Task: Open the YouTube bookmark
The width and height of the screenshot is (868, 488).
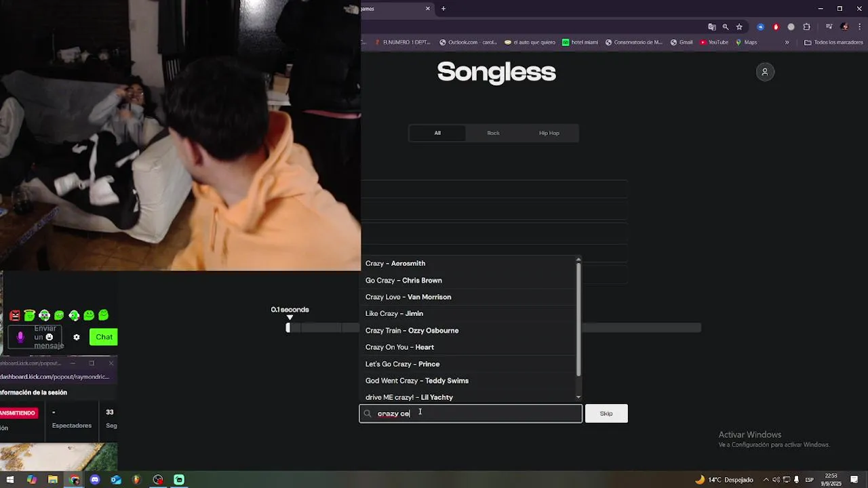Action: [x=714, y=42]
